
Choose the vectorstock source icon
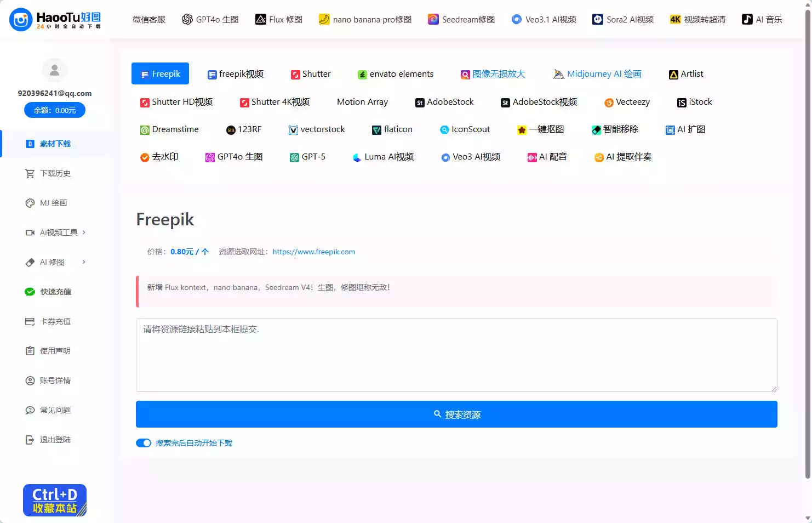click(x=293, y=130)
